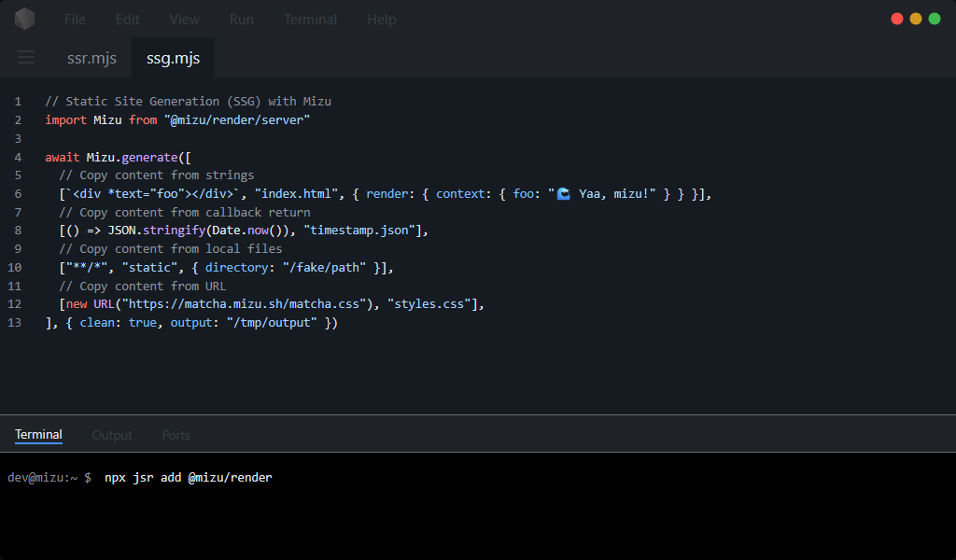Select the ssg.mjs editor tab
Image resolution: width=956 pixels, height=560 pixels.
pyautogui.click(x=173, y=58)
